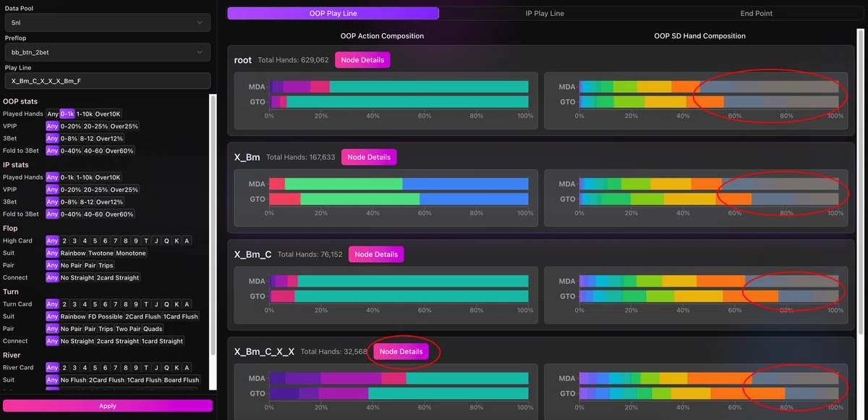This screenshot has height=420, width=868.
Task: Choose K as Flop High Card
Action: click(x=176, y=241)
